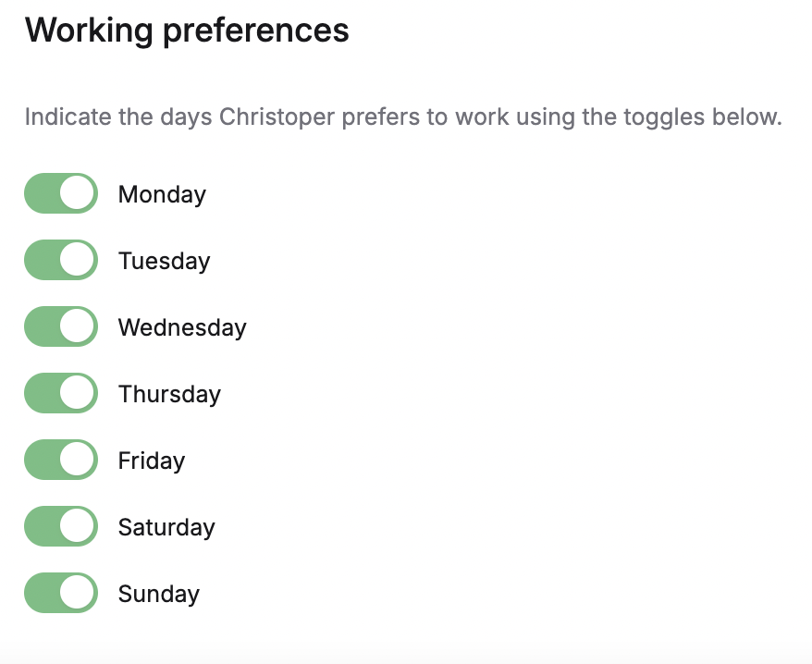812x664 pixels.
Task: Click the Monday label
Action: coord(161,195)
